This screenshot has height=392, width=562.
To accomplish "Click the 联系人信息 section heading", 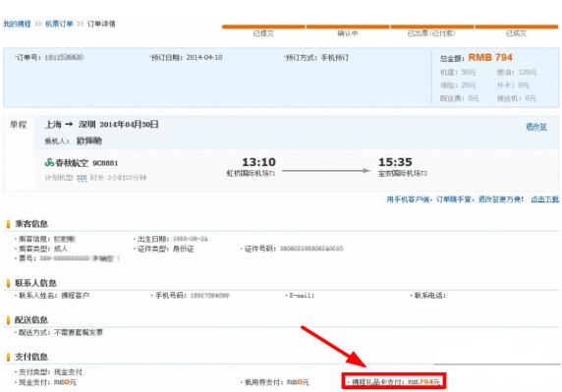I will click(x=35, y=283).
